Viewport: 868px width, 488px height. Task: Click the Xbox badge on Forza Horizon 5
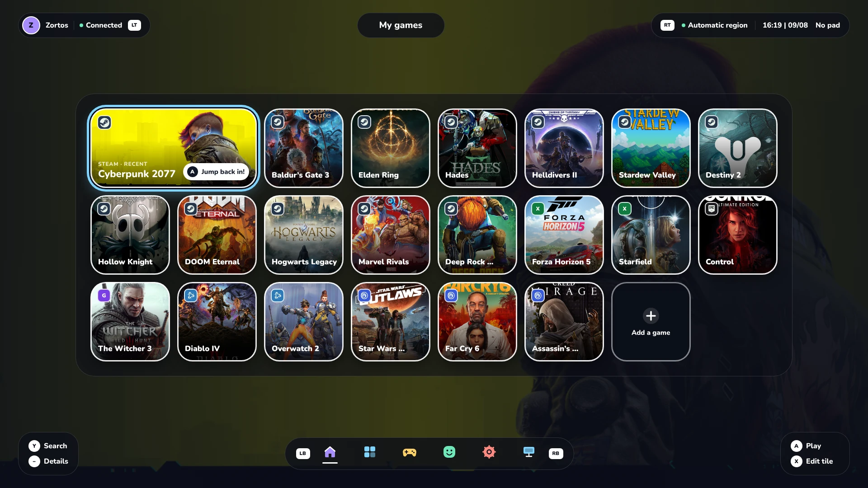coord(538,208)
